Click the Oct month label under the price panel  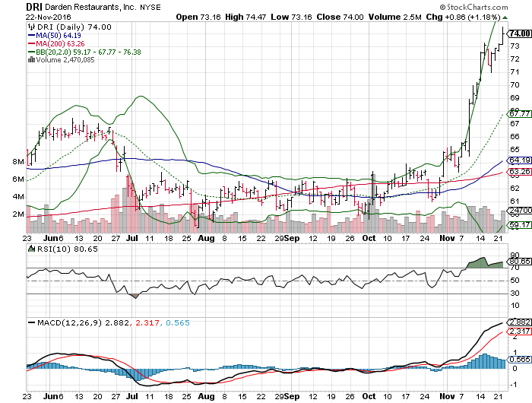369,238
